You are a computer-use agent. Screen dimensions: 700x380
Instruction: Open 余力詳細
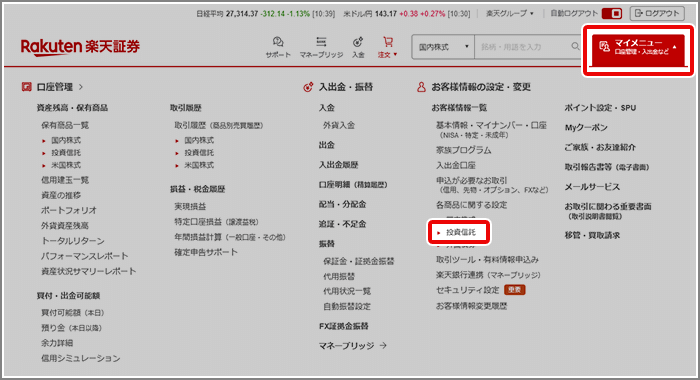click(x=57, y=343)
